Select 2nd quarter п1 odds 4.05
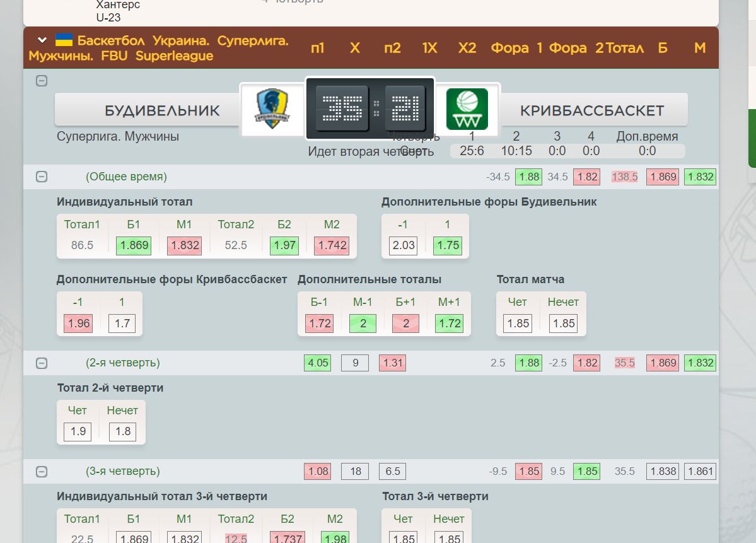The height and width of the screenshot is (543, 756). tap(317, 363)
